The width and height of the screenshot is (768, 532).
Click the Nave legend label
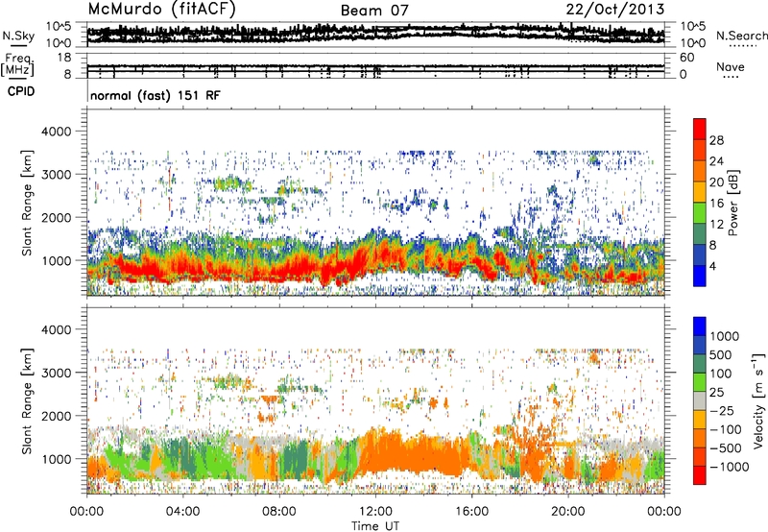(x=731, y=67)
